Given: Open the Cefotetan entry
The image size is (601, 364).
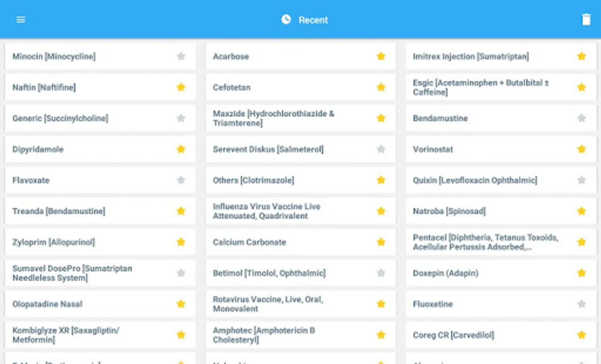Looking at the screenshot, I should [x=300, y=87].
